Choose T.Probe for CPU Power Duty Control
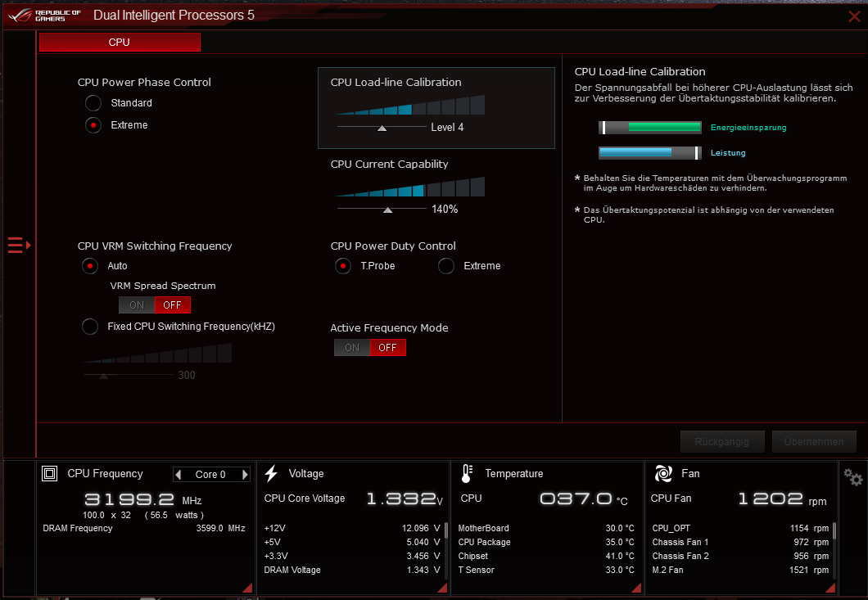This screenshot has width=868, height=600. [x=342, y=266]
